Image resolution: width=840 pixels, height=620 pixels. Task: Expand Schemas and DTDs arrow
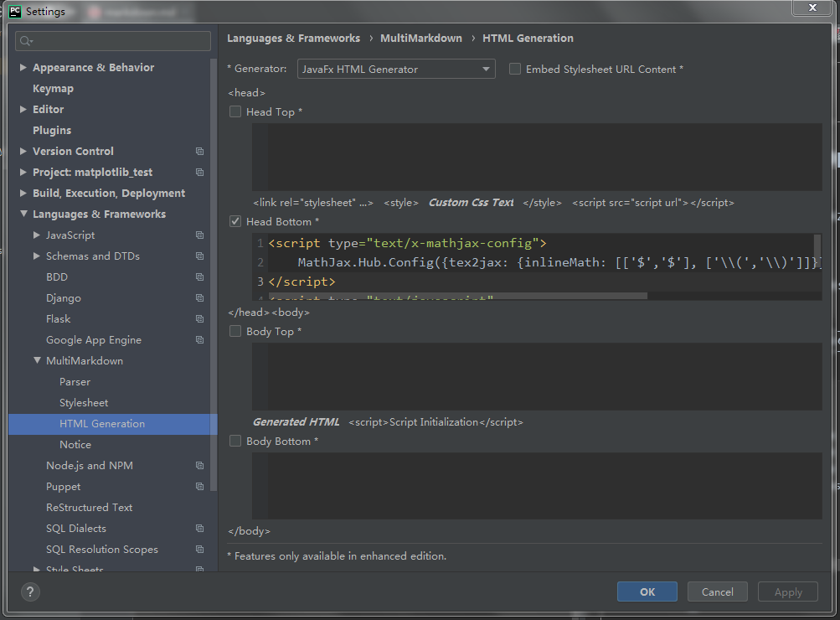click(36, 256)
